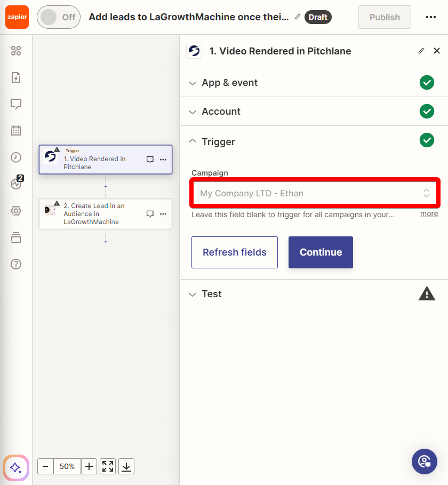Click the 50% zoom level field
This screenshot has width=448, height=485.
[67, 466]
